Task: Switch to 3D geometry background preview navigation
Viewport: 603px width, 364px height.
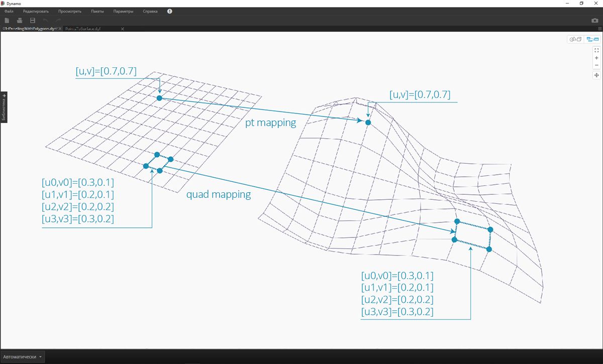Action: coord(575,39)
